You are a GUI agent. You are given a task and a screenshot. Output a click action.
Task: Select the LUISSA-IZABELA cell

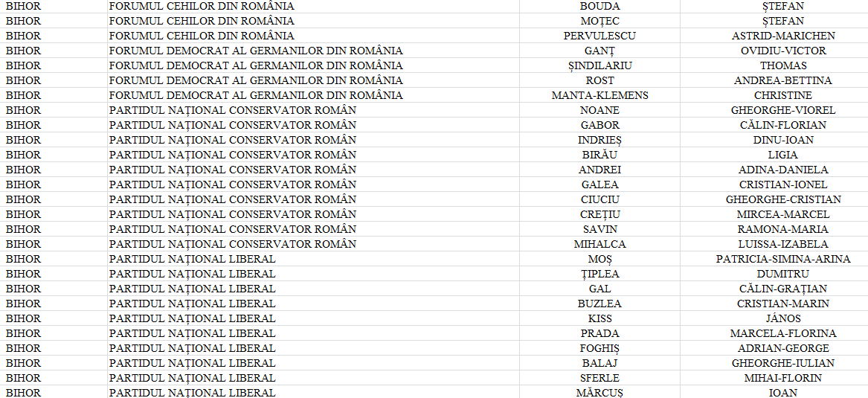[783, 244]
